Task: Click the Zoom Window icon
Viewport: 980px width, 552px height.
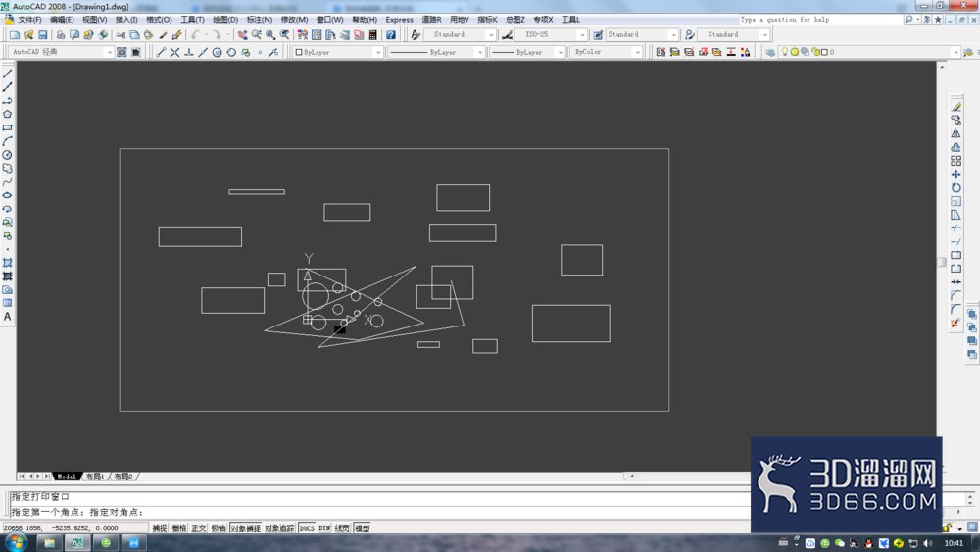Action: tap(270, 35)
